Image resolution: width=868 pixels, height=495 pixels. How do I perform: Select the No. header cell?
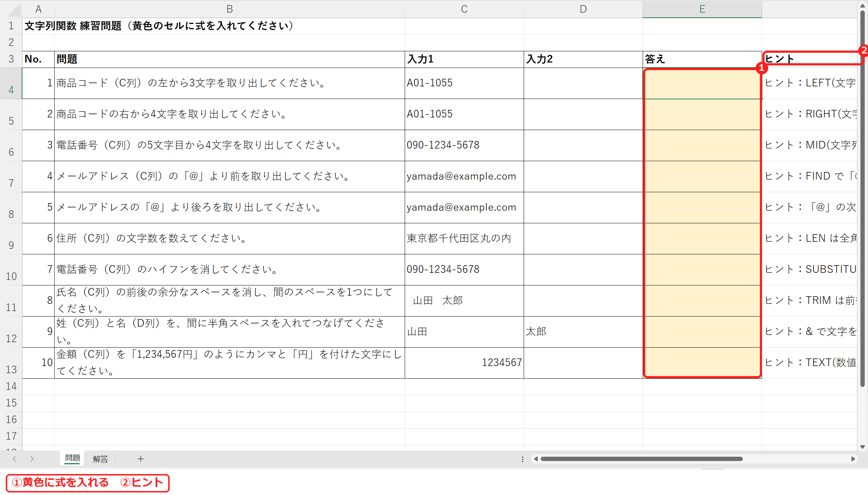pyautogui.click(x=38, y=59)
